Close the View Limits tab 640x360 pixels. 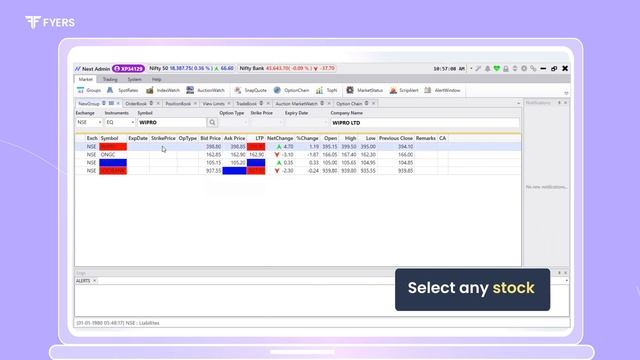coord(229,104)
